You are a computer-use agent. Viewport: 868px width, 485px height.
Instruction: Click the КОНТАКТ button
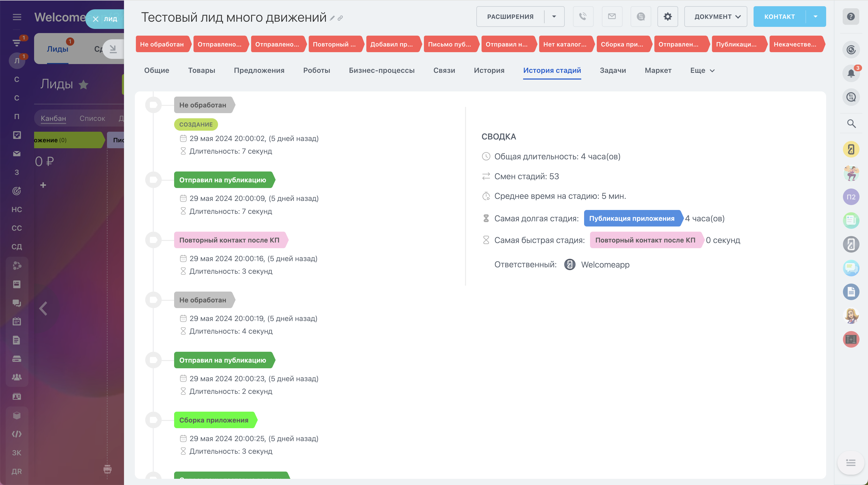coord(779,17)
